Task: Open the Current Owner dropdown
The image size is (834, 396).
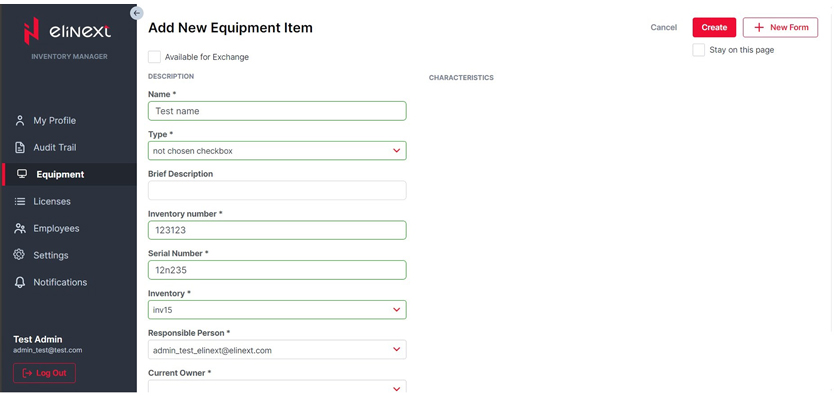Action: click(277, 387)
